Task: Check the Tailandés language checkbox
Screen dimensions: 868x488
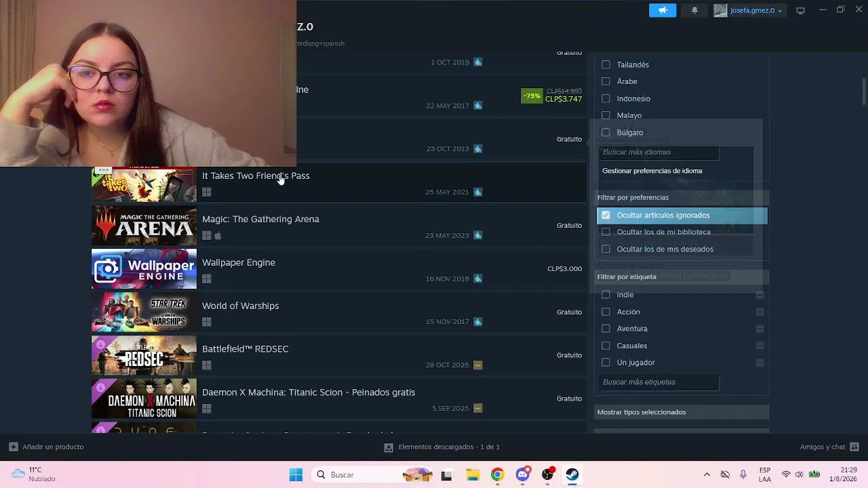Action: coord(606,64)
